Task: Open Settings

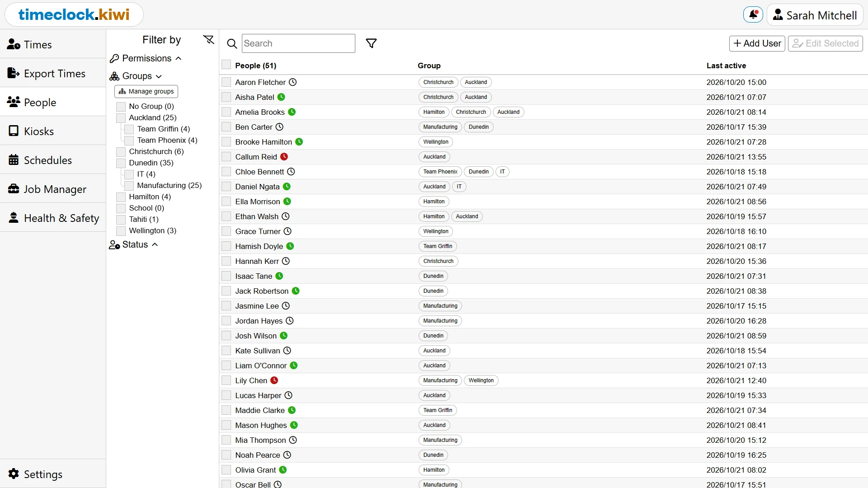Action: [53, 474]
